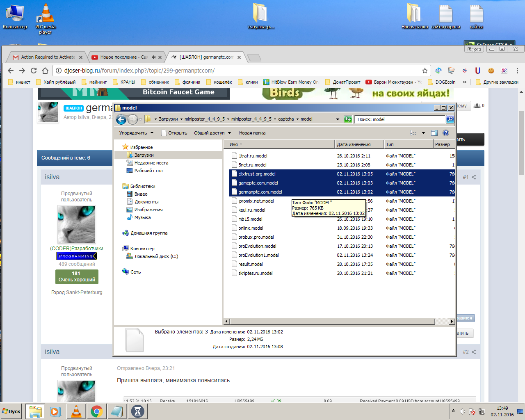Go back in the model Explorer window
The width and height of the screenshot is (525, 420).
(x=121, y=119)
